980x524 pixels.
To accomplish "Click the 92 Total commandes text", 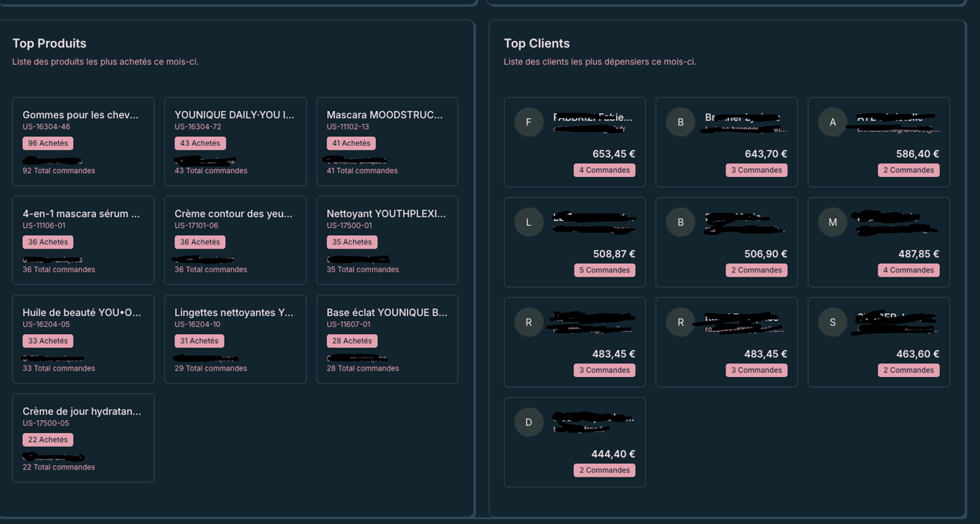I will click(59, 171).
